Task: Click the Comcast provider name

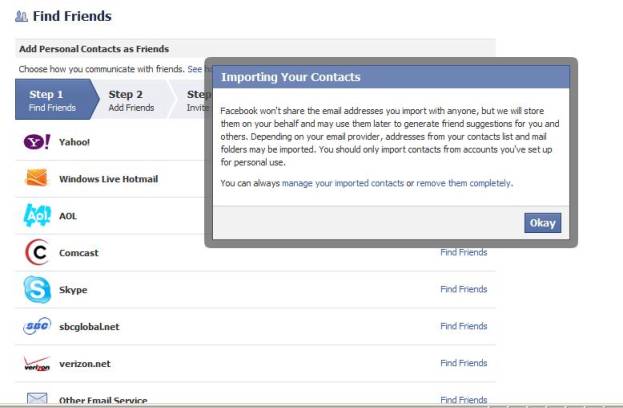Action: pos(79,253)
